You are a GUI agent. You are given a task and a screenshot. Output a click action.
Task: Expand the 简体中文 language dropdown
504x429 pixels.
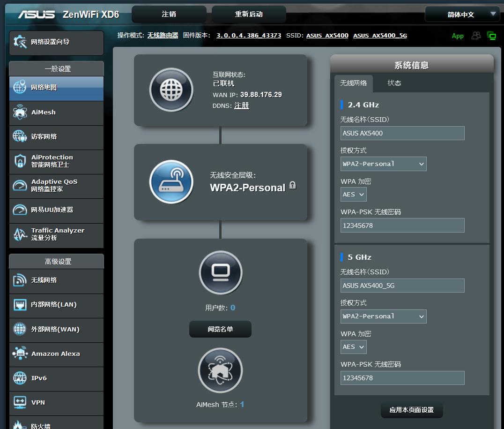[x=462, y=15]
